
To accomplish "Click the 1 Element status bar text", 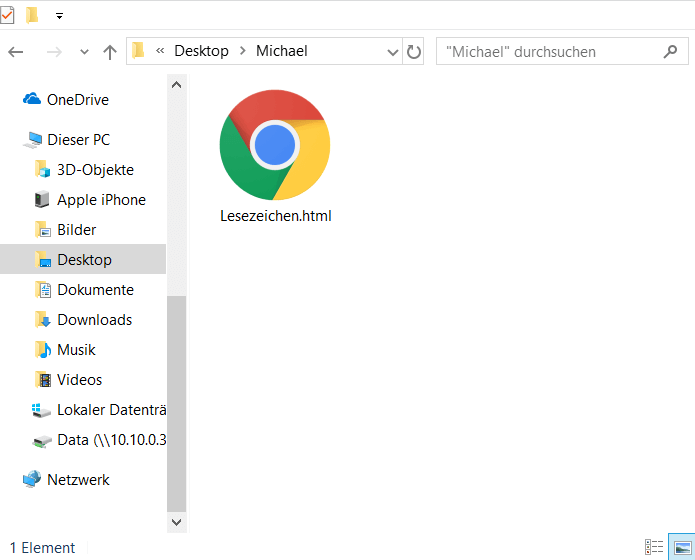I will 43,548.
